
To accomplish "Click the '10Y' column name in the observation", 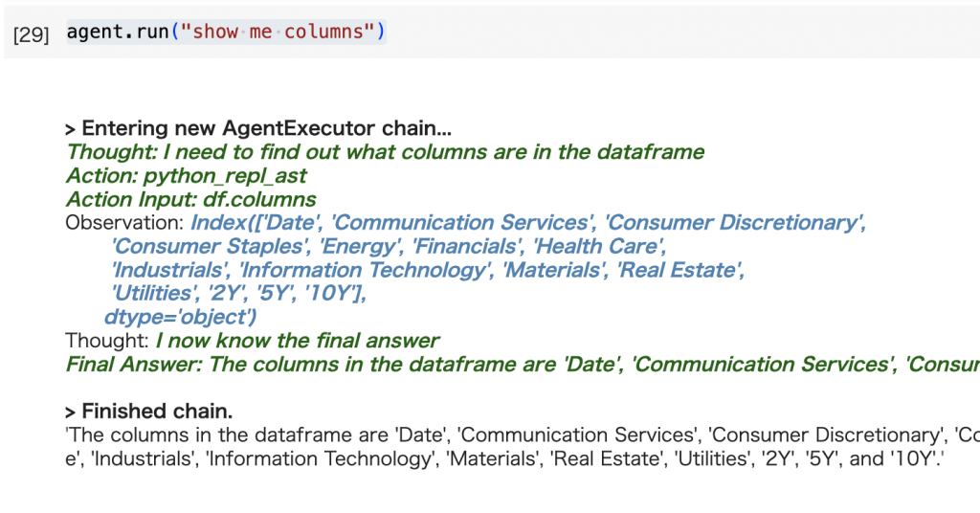I will tap(331, 293).
